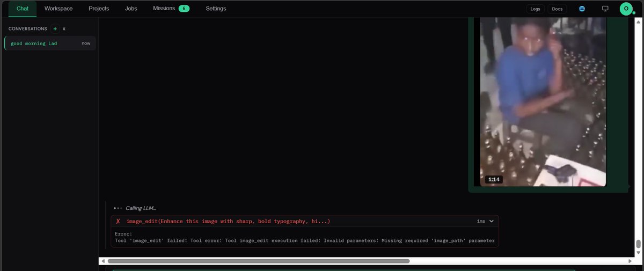Click the 1ms duration label
This screenshot has width=644, height=271.
pos(480,221)
